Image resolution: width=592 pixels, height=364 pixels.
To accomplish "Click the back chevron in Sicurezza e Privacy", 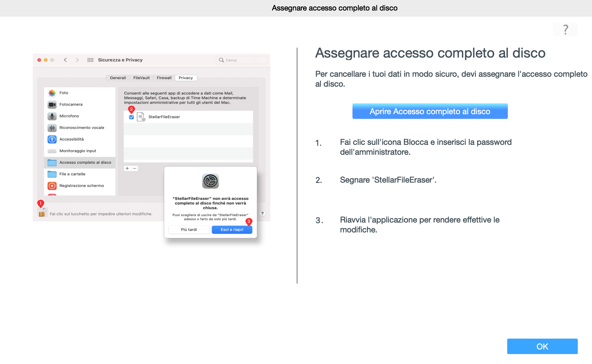I will click(65, 60).
